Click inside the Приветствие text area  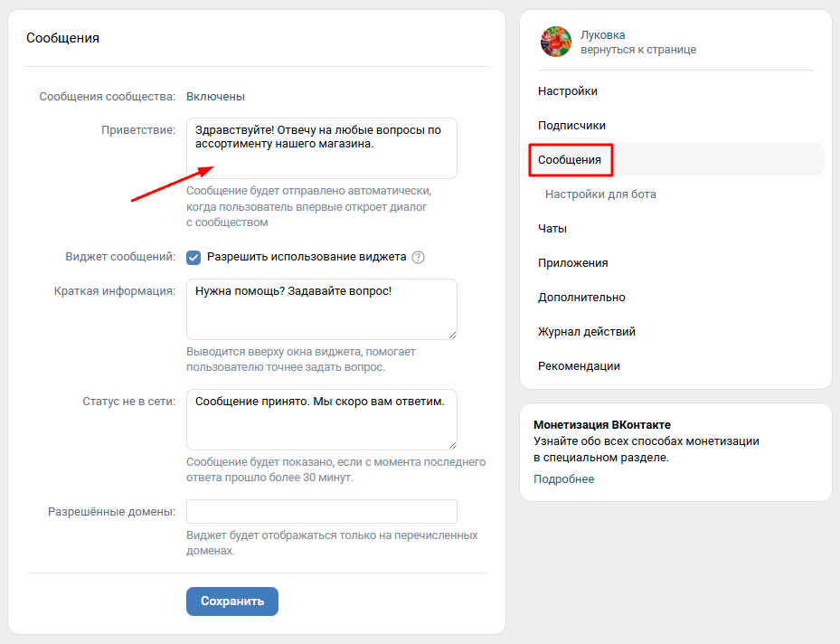point(322,147)
